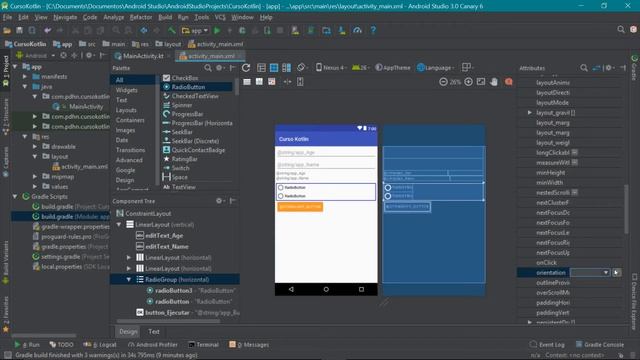Open the API 26 version dropdown
The height and width of the screenshot is (360, 640).
click(360, 68)
